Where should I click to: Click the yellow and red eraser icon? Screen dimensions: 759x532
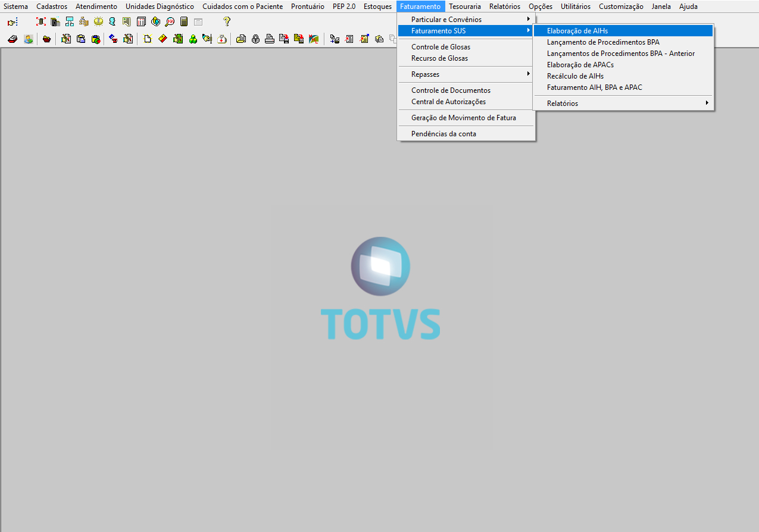coord(163,39)
